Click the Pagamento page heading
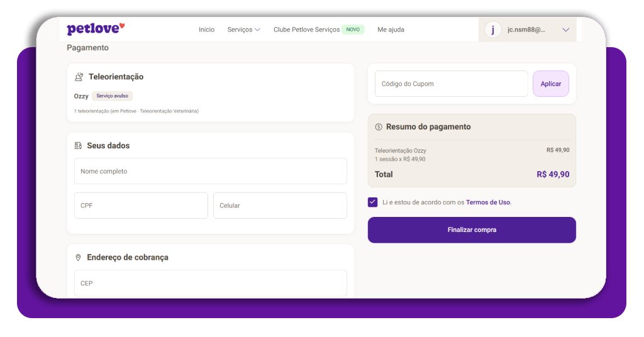 pyautogui.click(x=87, y=48)
